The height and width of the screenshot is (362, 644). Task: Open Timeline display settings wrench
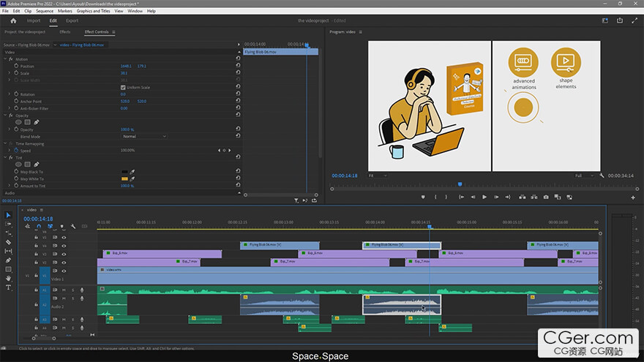coord(73,226)
